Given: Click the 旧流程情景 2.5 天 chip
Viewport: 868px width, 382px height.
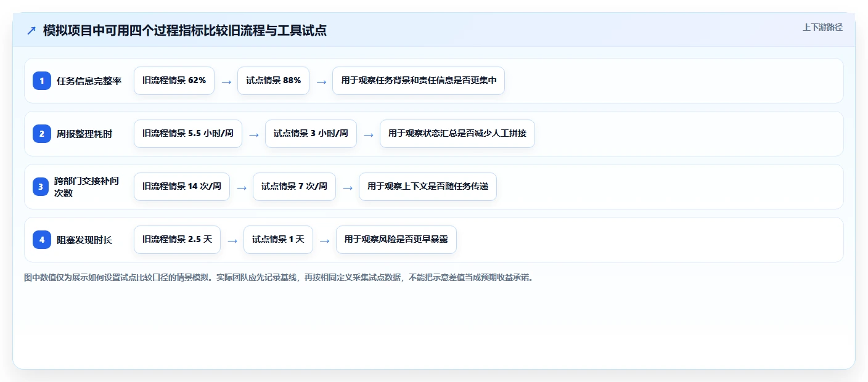Looking at the screenshot, I should [x=177, y=240].
